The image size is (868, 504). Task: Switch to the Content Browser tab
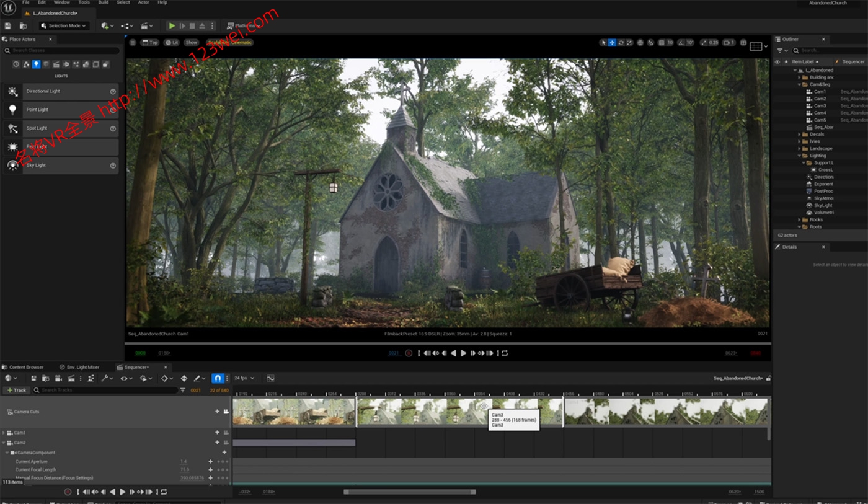click(x=26, y=367)
